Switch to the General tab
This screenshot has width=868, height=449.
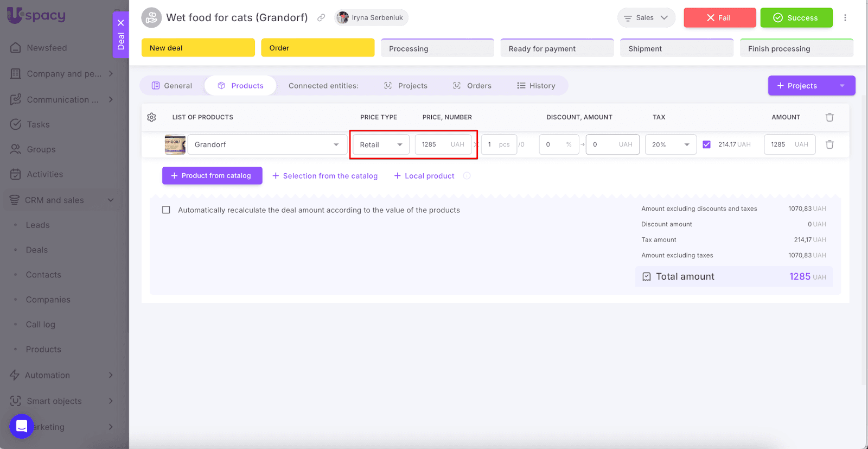point(172,86)
